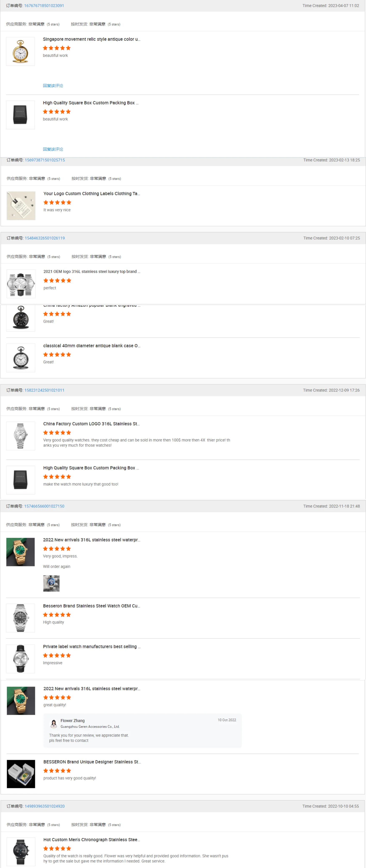The image size is (366, 868).
Task: Click star rating under Besseron Brand Stainless Steel Watch
Action: pyautogui.click(x=57, y=615)
